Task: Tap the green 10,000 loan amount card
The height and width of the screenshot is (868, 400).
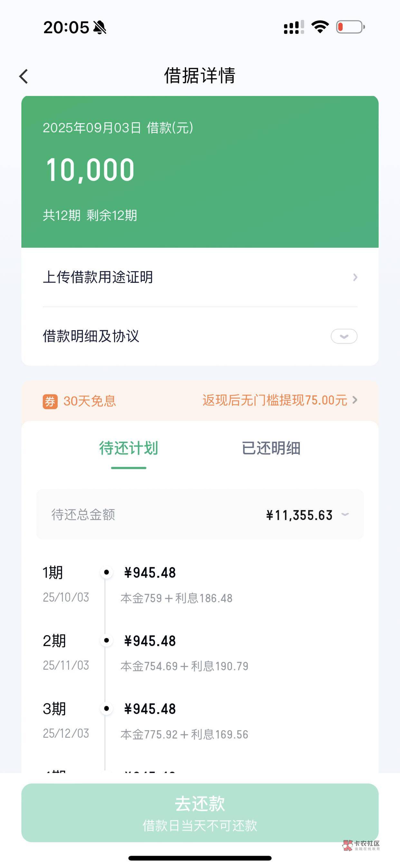Action: click(x=200, y=171)
